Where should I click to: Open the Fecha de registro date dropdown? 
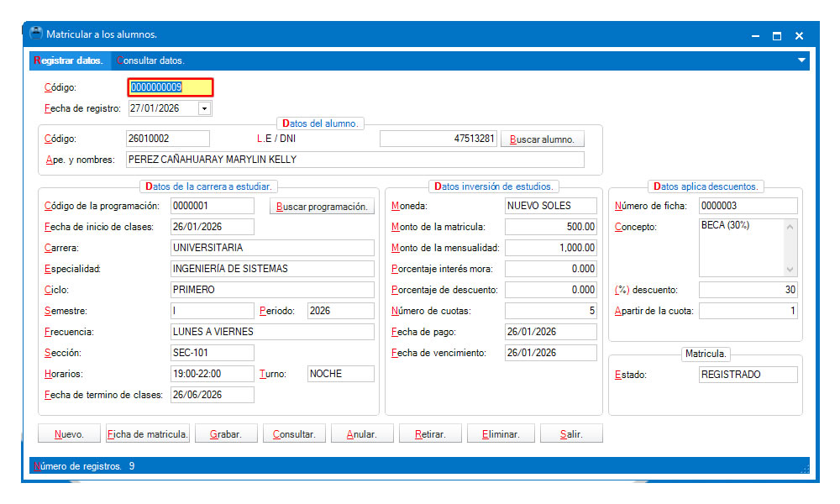[x=204, y=108]
